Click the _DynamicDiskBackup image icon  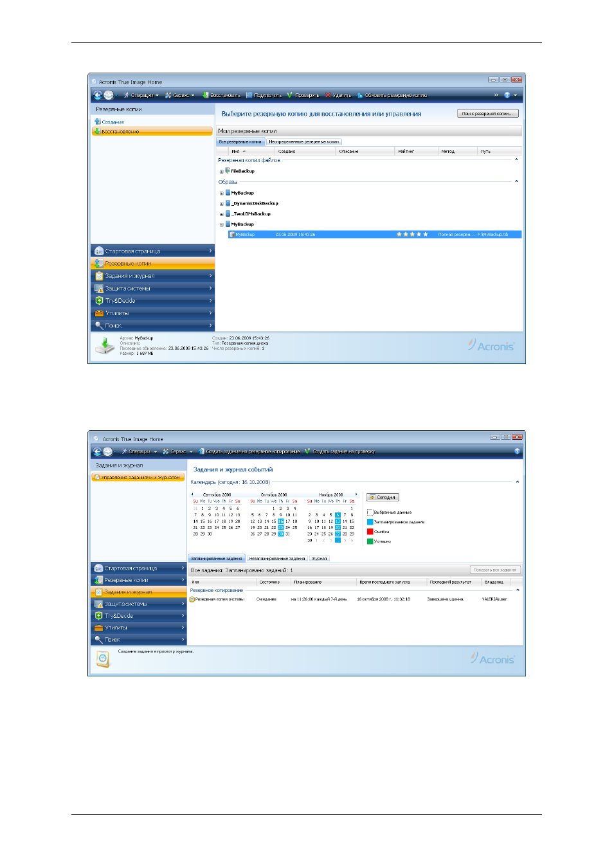(228, 203)
